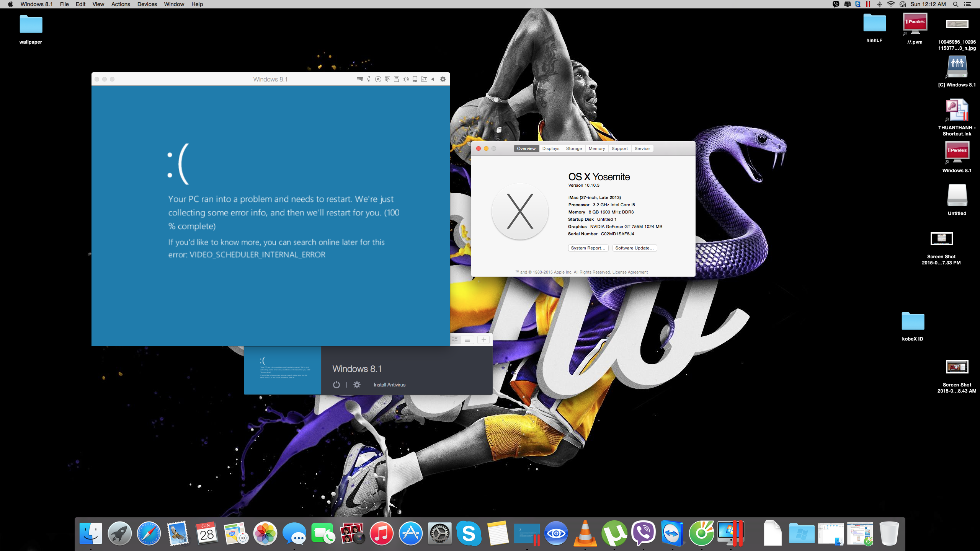Select the hinhLF folder on desktop
This screenshot has height=551, width=980.
[x=874, y=28]
